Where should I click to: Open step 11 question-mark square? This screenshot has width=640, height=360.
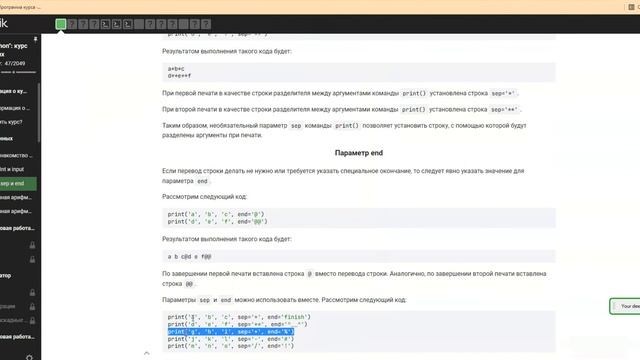click(172, 24)
